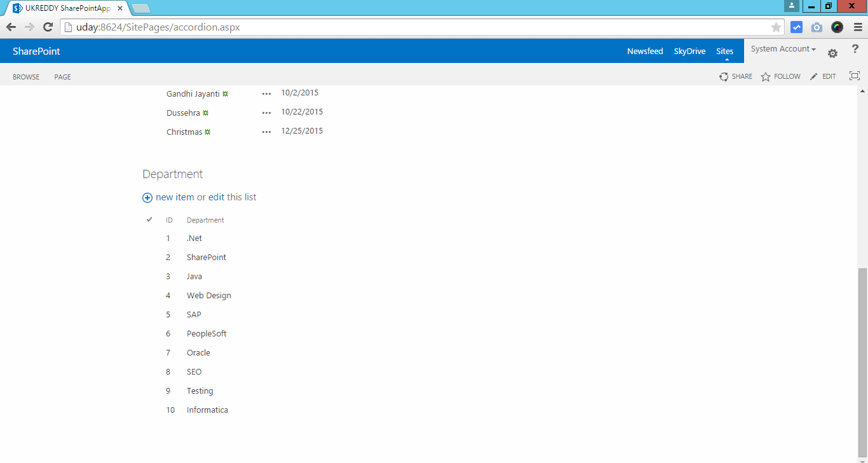Click the Newsfeed link
The height and width of the screenshot is (463, 868).
[x=645, y=51]
